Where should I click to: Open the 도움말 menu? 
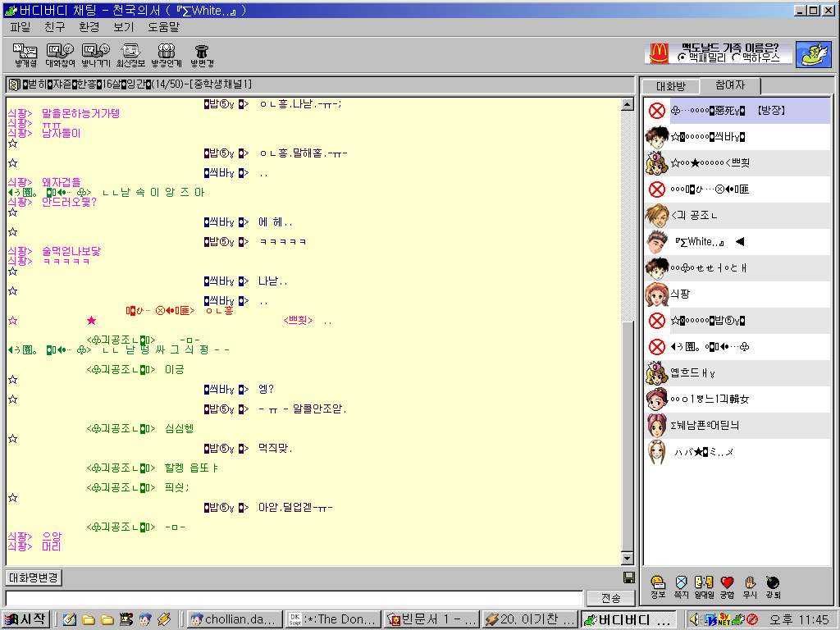click(x=163, y=27)
